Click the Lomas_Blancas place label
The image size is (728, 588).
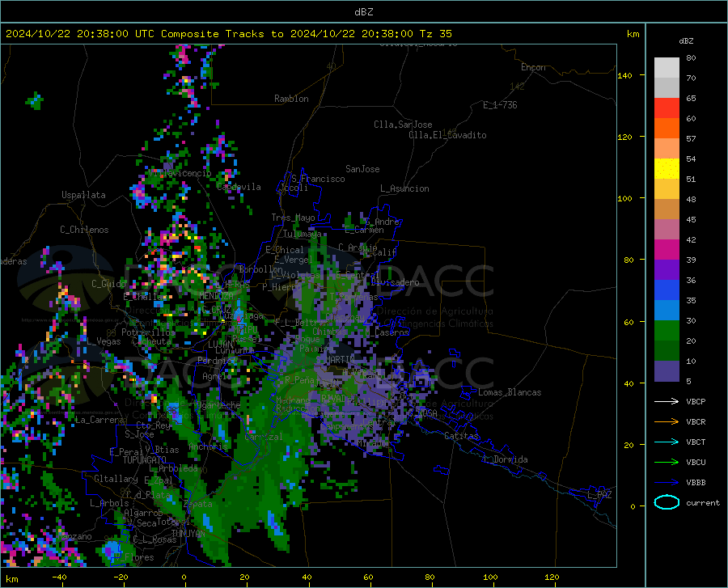[510, 392]
